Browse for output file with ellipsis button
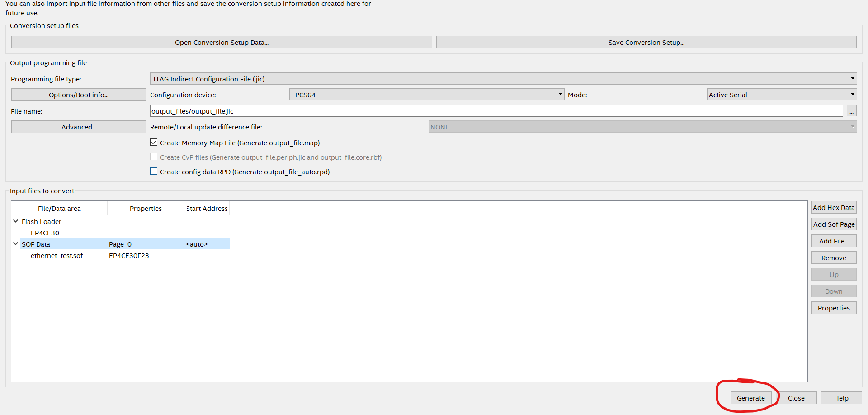The height and width of the screenshot is (415, 868). tap(851, 111)
